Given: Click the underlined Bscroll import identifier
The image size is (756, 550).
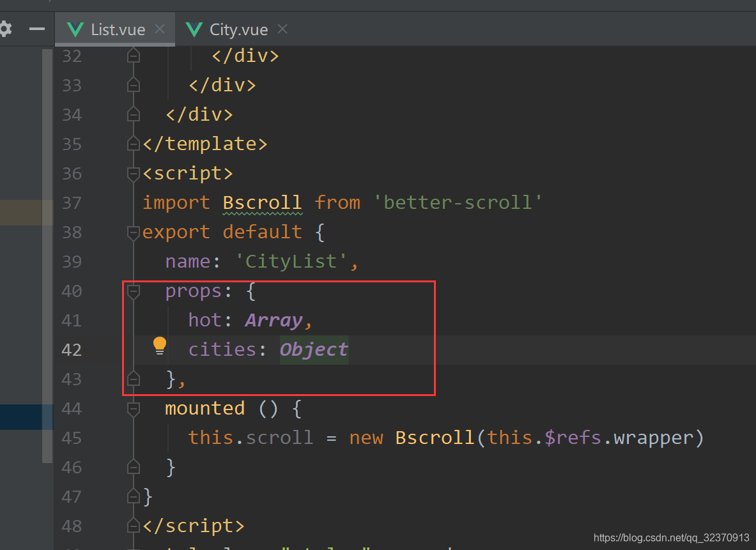Looking at the screenshot, I should click(x=262, y=202).
